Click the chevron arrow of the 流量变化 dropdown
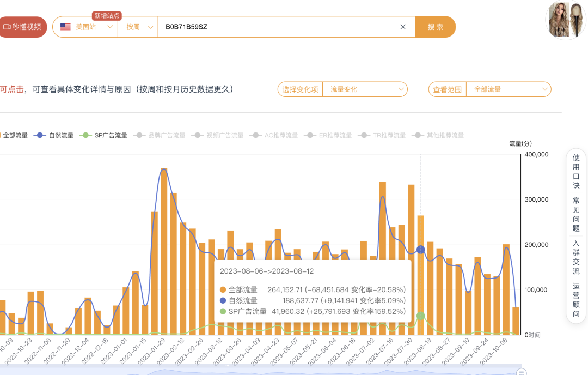This screenshot has width=588, height=375. (401, 89)
